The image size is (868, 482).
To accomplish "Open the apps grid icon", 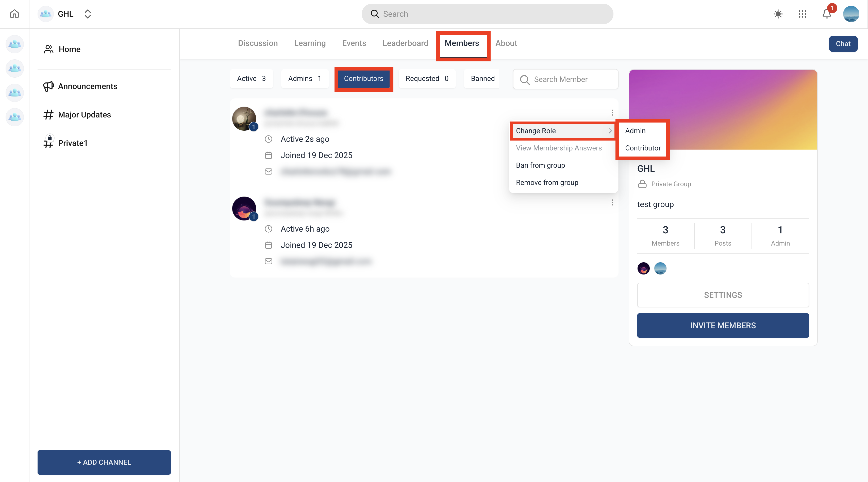I will pyautogui.click(x=802, y=14).
